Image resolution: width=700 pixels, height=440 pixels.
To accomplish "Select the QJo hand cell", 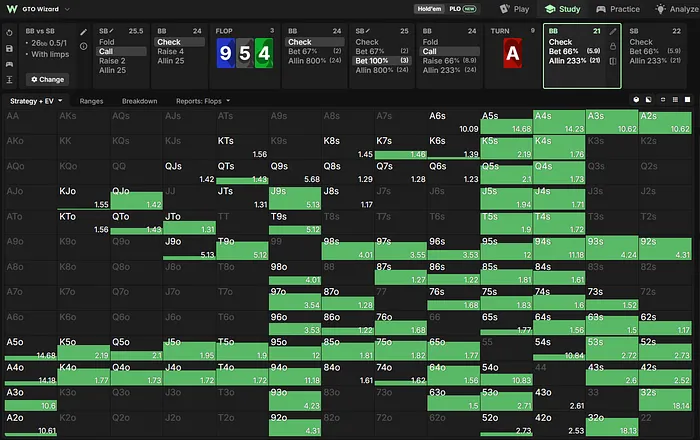I will pos(137,198).
